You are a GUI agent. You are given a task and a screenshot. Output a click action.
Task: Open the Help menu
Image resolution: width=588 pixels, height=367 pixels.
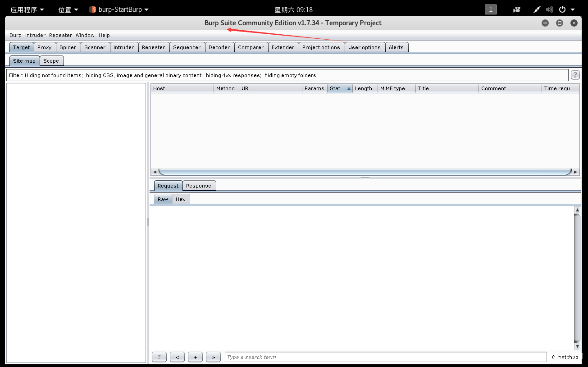click(104, 35)
